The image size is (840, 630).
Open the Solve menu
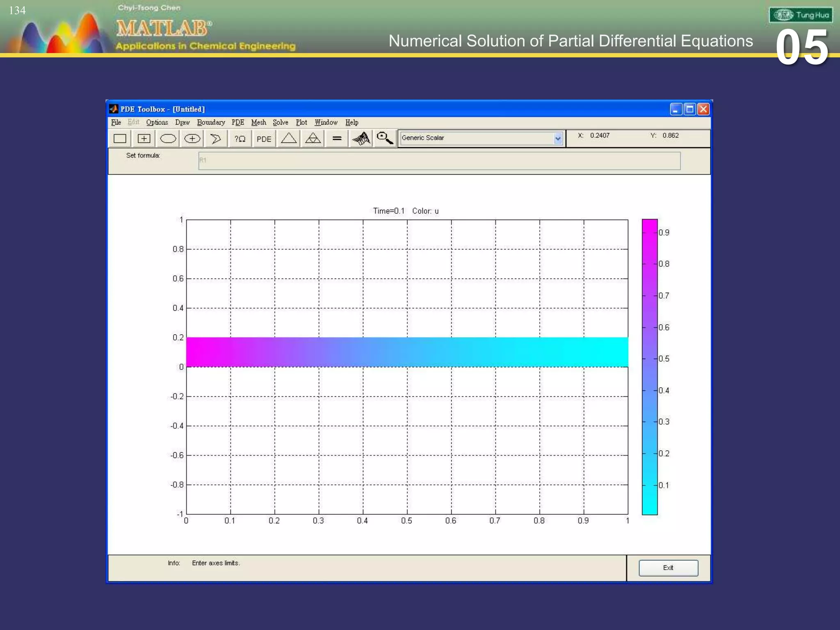[280, 122]
